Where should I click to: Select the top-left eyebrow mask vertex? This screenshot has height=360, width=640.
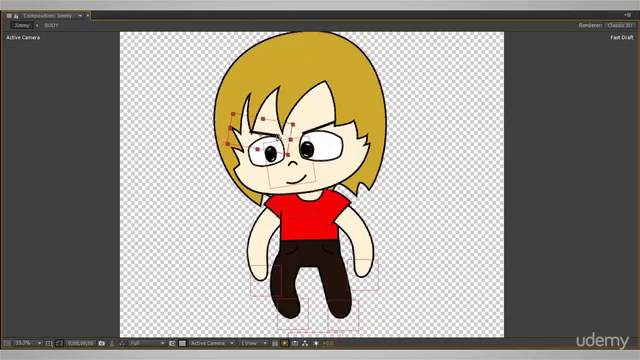[233, 114]
